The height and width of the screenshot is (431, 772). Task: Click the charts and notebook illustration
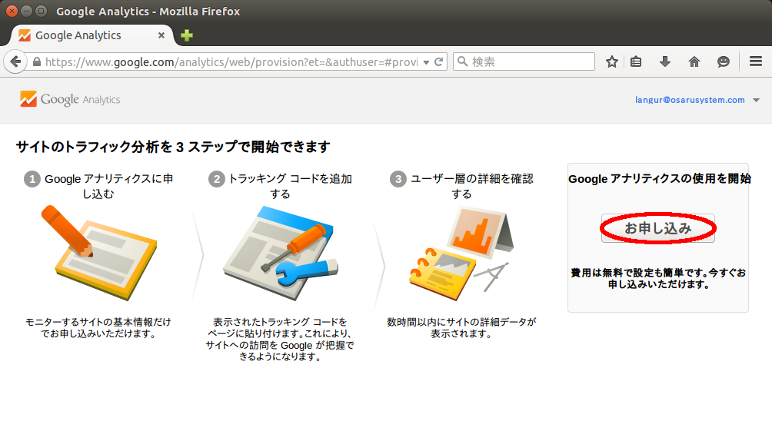[461, 253]
